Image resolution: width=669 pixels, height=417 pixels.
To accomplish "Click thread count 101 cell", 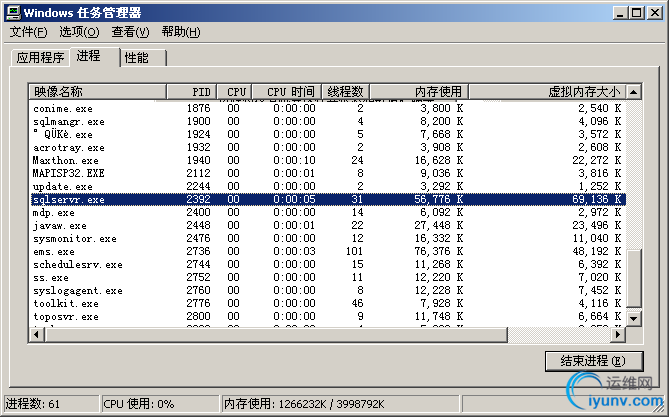I will (x=354, y=251).
